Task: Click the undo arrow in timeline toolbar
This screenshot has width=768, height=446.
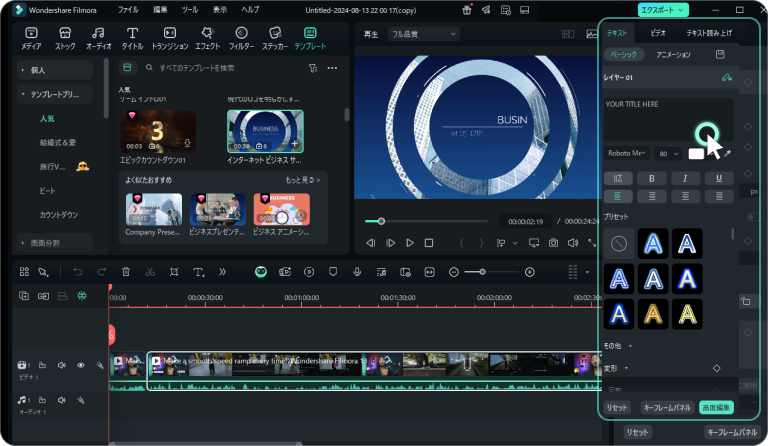Action: (78, 272)
